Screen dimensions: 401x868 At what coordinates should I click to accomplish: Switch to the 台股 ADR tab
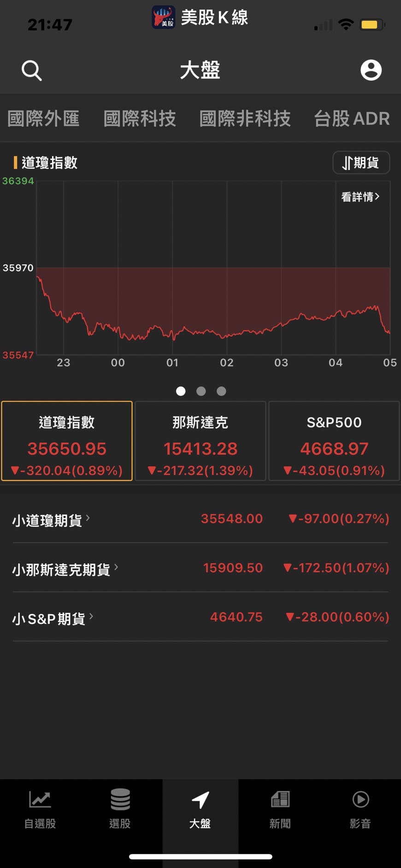(352, 118)
